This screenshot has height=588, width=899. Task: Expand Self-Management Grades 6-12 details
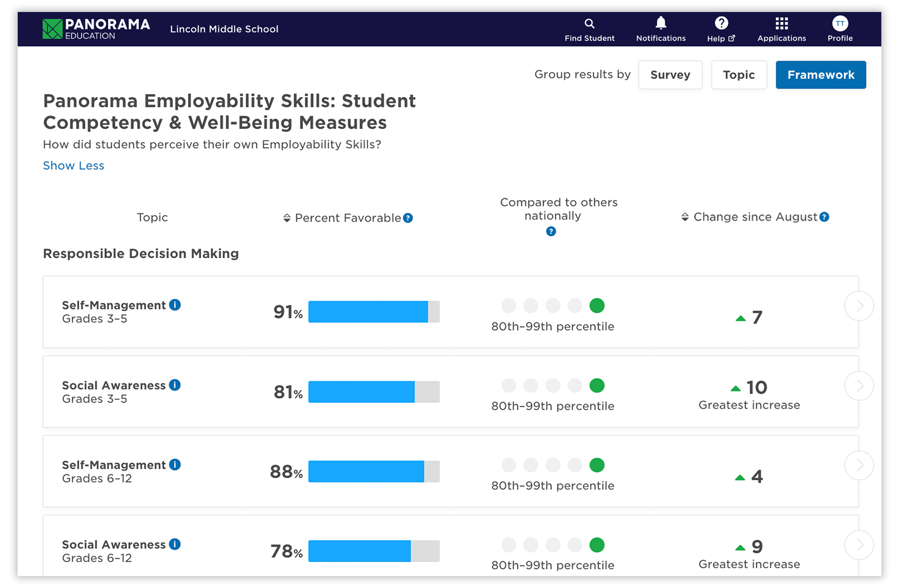coord(858,465)
